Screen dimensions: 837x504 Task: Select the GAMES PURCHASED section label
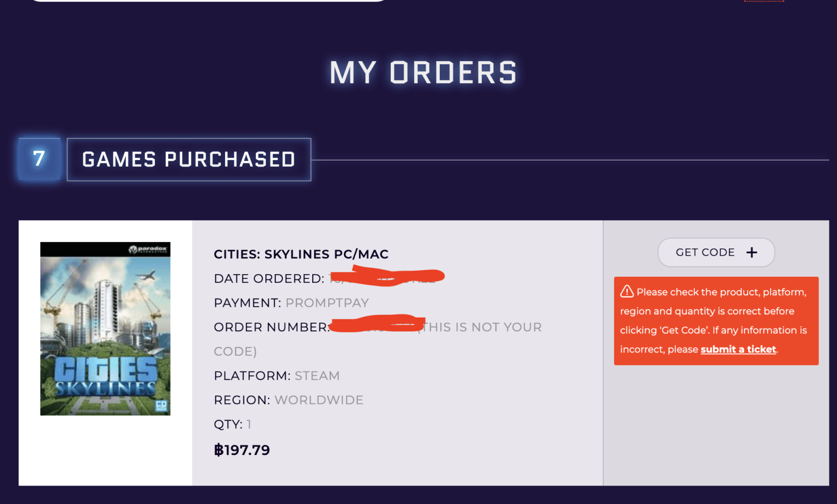point(189,160)
